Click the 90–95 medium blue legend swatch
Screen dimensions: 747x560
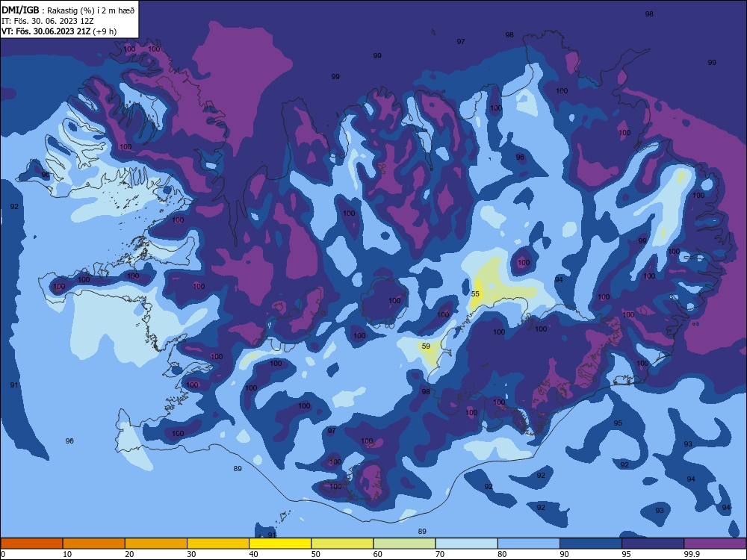coord(591,544)
